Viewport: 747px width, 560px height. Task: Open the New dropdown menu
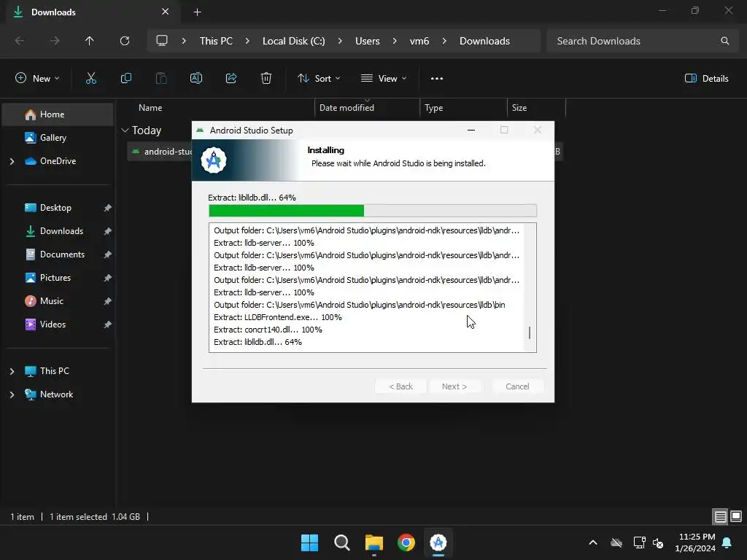coord(37,79)
